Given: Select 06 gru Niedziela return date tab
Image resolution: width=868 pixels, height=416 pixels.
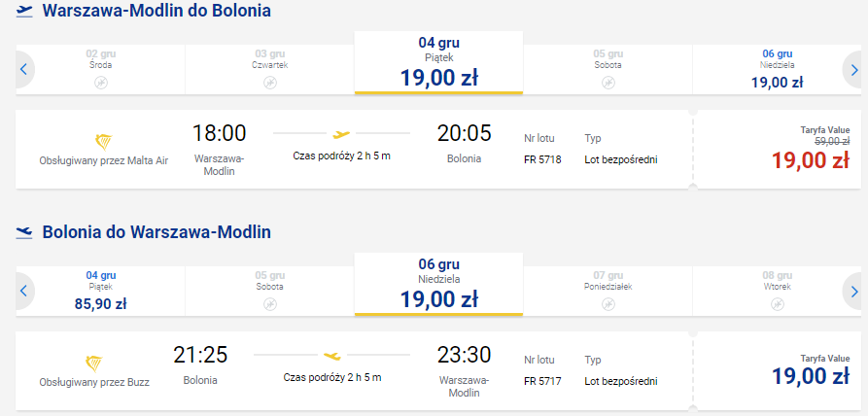Looking at the screenshot, I should pos(438,284).
